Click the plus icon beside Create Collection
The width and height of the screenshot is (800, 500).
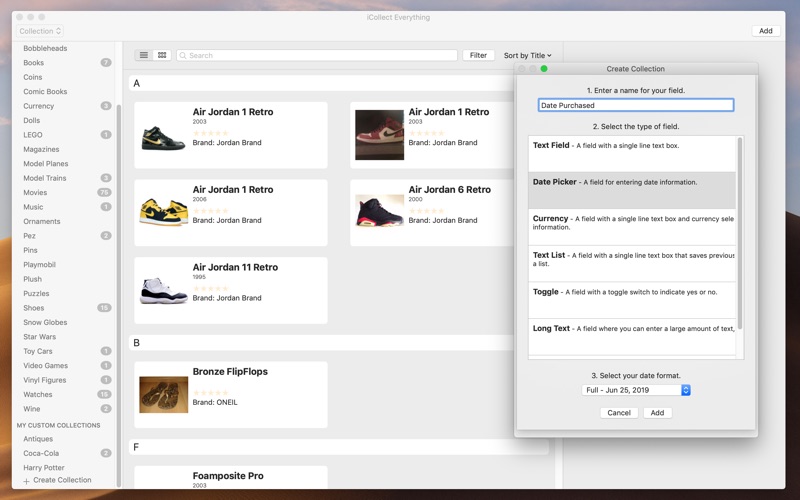(27, 481)
